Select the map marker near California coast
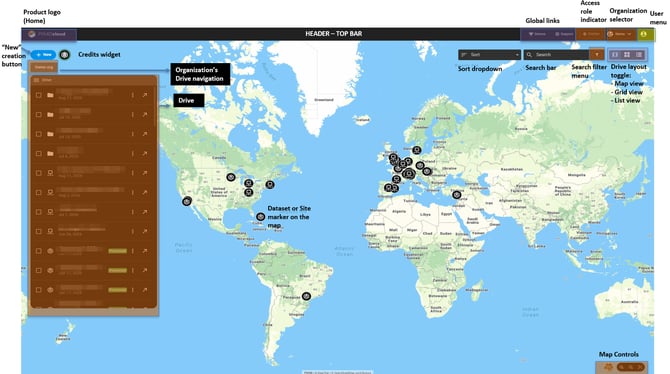The image size is (670, 374). click(x=187, y=201)
